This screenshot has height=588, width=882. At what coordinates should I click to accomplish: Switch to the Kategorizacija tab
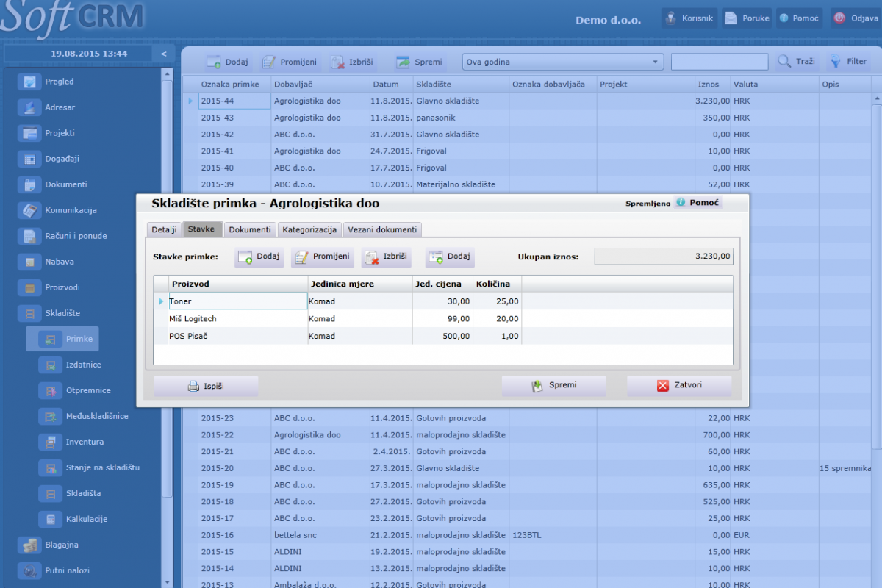click(x=310, y=229)
